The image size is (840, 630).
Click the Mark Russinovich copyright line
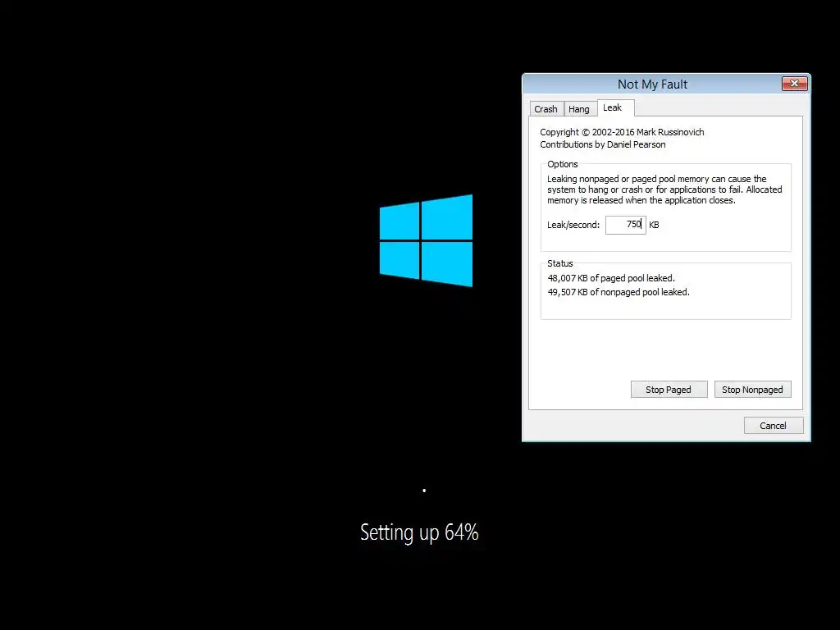(x=622, y=132)
